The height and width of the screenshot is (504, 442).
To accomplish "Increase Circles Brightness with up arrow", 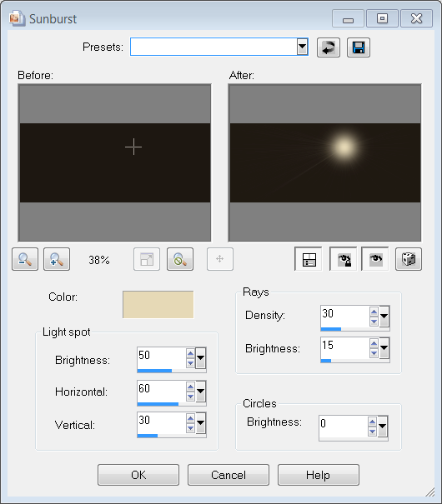I will [x=372, y=422].
